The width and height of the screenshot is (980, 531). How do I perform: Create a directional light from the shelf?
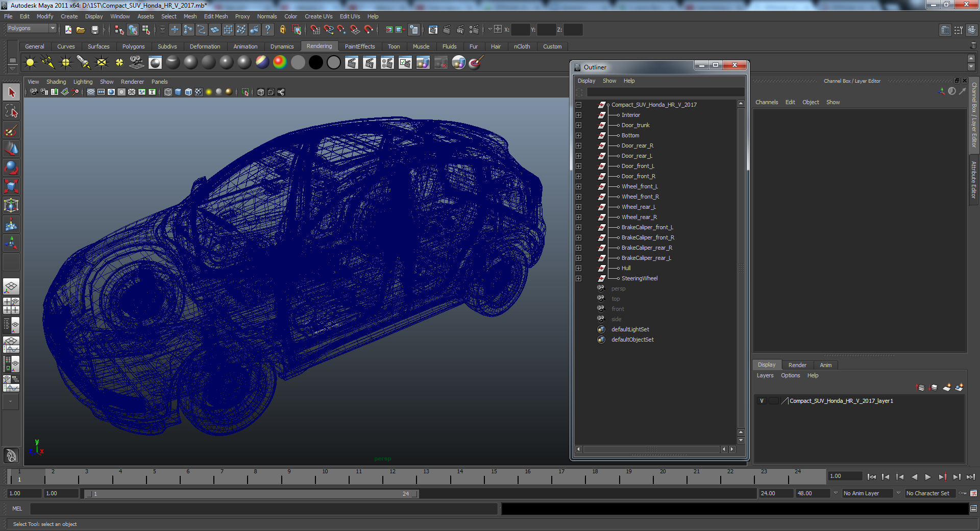[48, 63]
